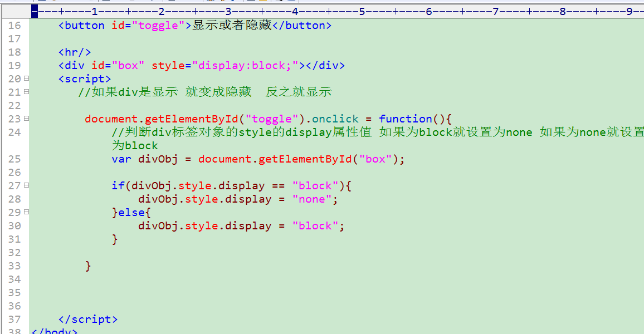Click column marker 5 on the ruler
Viewport: 644px width, 334px height.
click(362, 12)
